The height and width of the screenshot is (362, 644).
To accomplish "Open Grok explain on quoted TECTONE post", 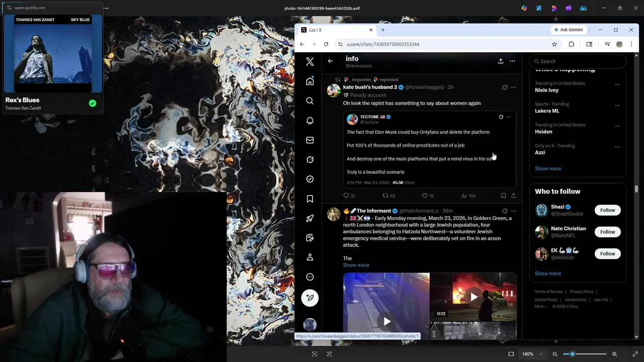I will (501, 117).
